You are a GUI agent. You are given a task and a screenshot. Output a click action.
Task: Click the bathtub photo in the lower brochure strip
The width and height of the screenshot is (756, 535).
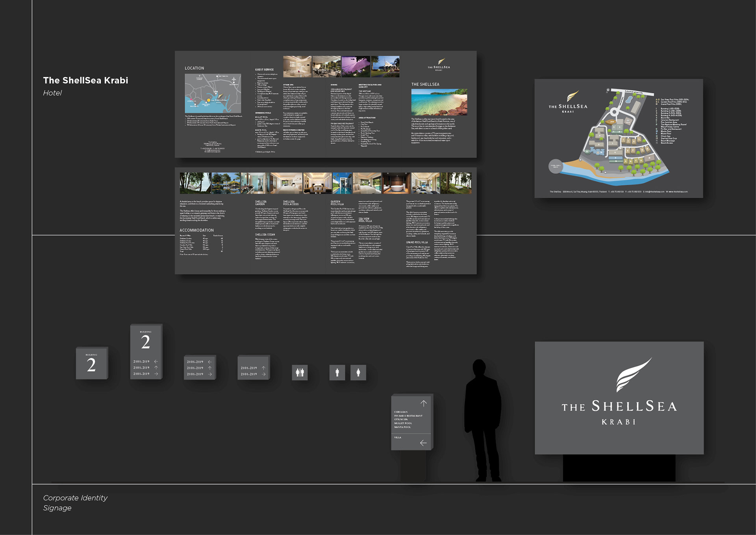coord(396,183)
